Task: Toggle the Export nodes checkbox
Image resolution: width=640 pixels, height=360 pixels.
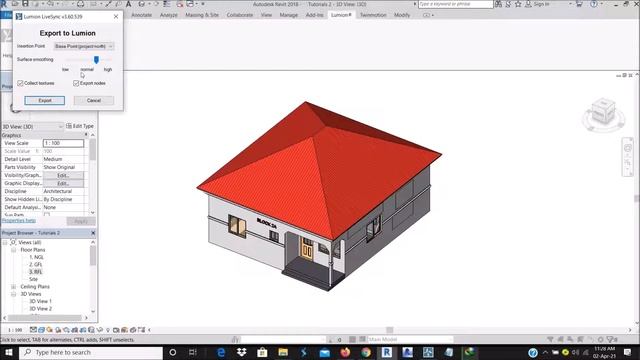Action: pyautogui.click(x=76, y=83)
